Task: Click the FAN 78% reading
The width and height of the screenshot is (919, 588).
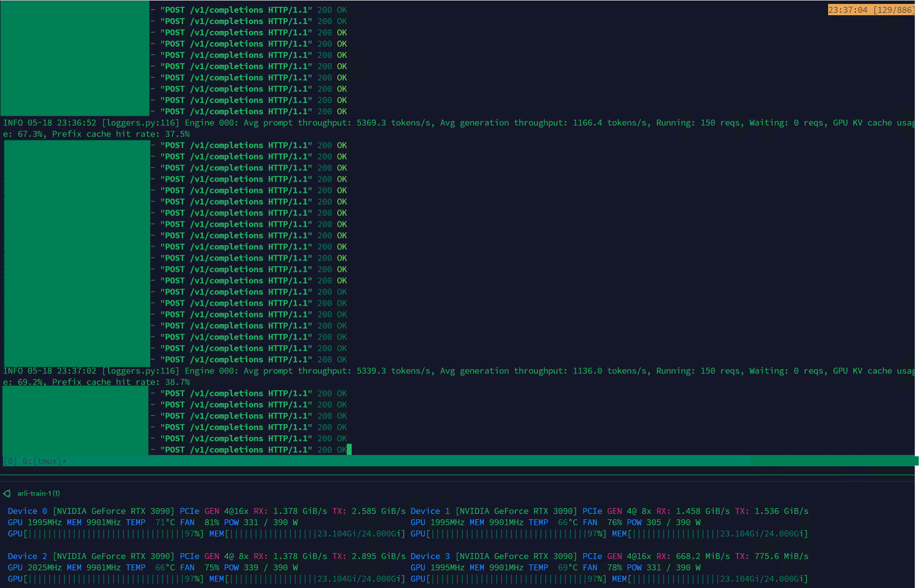Action: pyautogui.click(x=602, y=568)
